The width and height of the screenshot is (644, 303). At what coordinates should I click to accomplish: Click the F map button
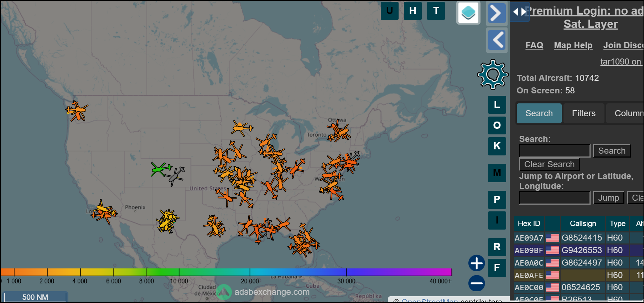pyautogui.click(x=497, y=268)
